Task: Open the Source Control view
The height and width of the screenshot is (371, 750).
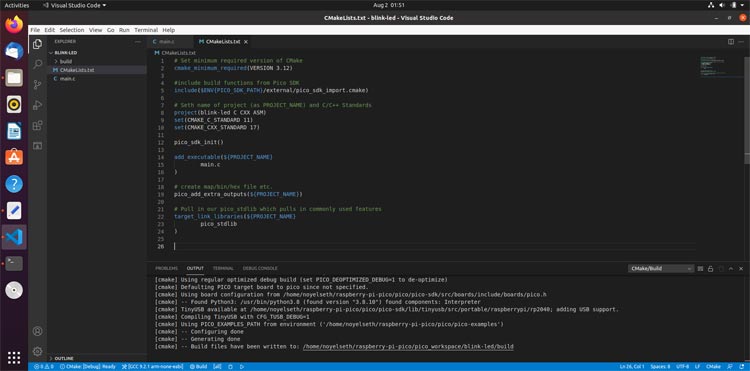Action: pos(37,85)
